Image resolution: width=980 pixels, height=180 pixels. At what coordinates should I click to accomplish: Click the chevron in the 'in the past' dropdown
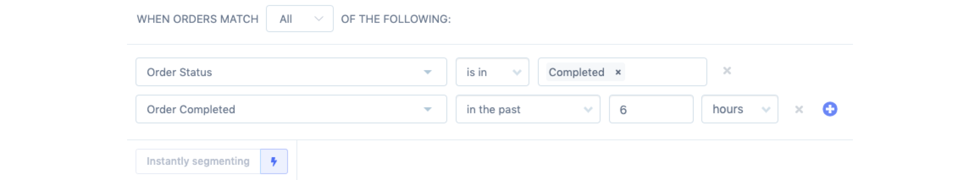(x=588, y=109)
